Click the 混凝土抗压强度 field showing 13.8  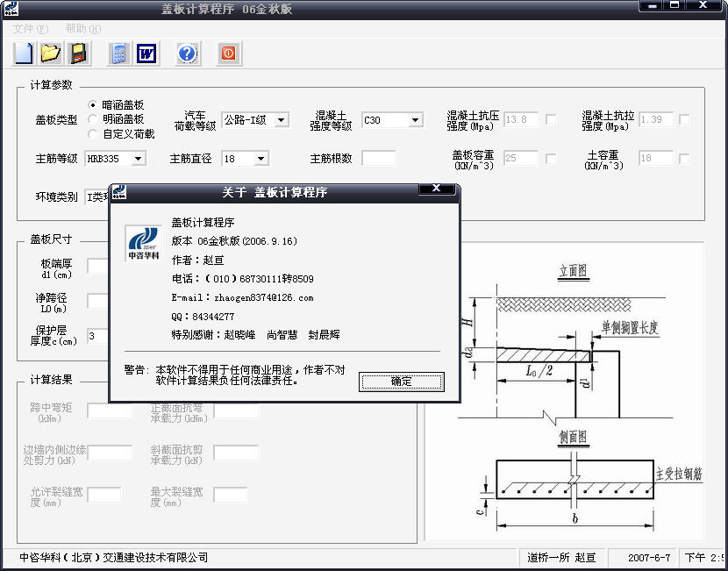click(x=521, y=120)
